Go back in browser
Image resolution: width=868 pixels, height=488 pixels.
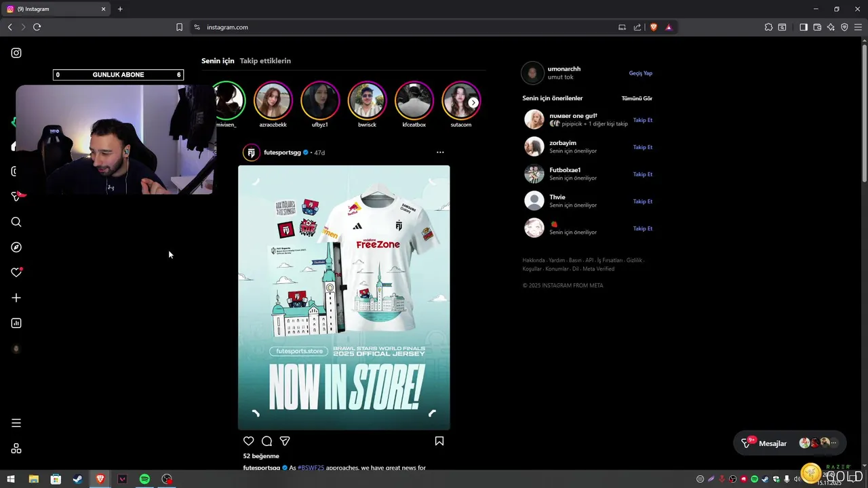coord(9,27)
